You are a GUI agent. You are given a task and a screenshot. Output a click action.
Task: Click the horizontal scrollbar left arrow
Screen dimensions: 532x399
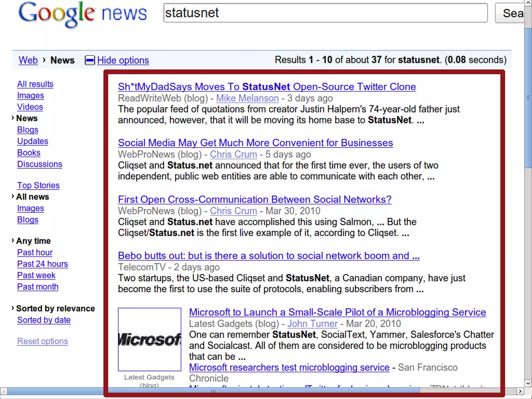click(x=4, y=391)
